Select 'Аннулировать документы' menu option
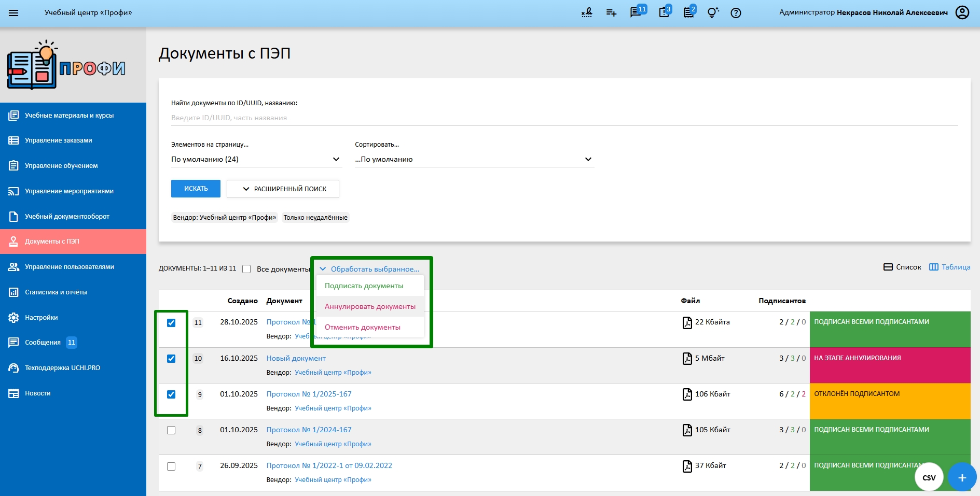This screenshot has width=980, height=496. [370, 306]
